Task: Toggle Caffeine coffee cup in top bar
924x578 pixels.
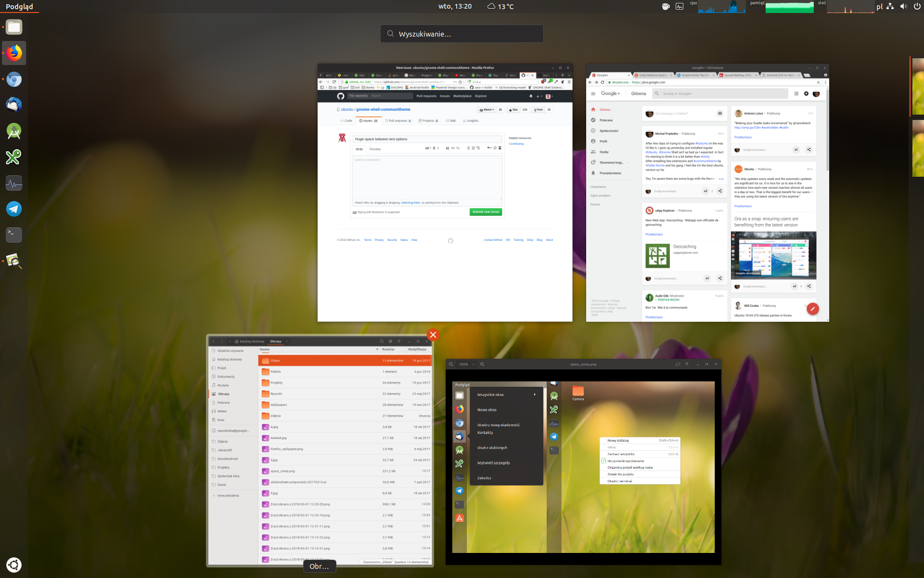Action: (666, 6)
